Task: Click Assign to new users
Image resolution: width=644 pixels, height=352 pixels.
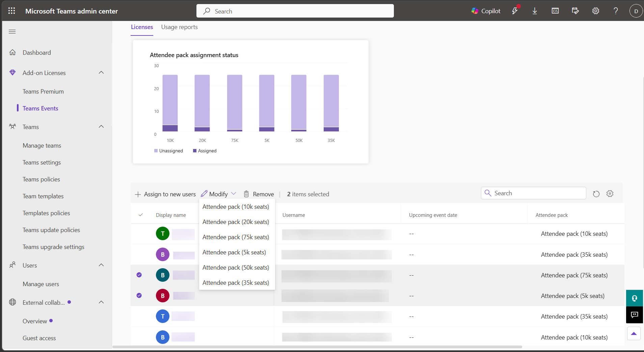Action: coord(165,194)
